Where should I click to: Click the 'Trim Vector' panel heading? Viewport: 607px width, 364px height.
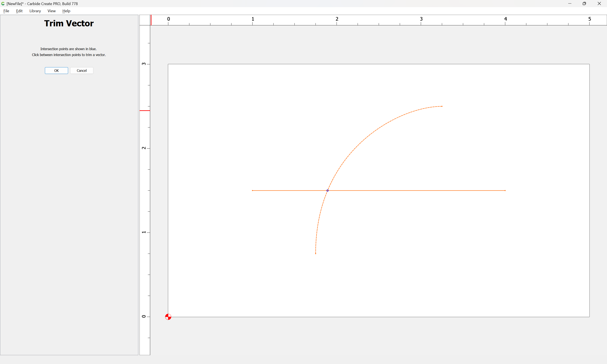coord(69,23)
